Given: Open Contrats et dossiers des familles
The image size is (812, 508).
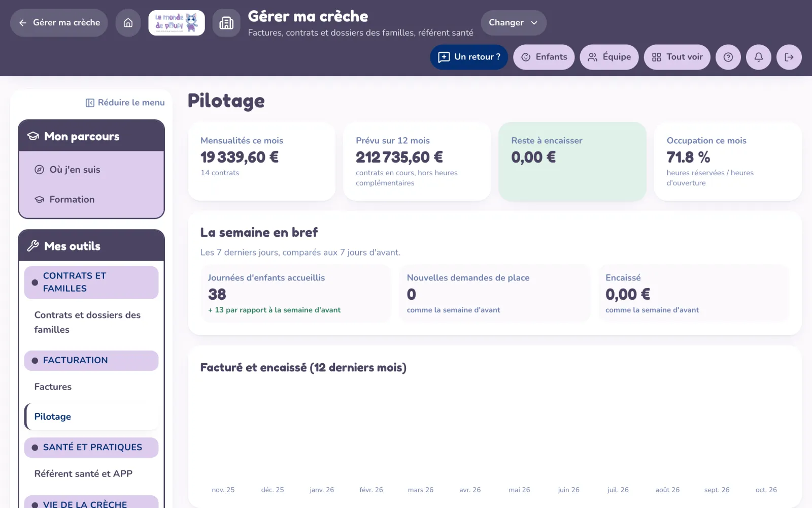Looking at the screenshot, I should pos(91,323).
